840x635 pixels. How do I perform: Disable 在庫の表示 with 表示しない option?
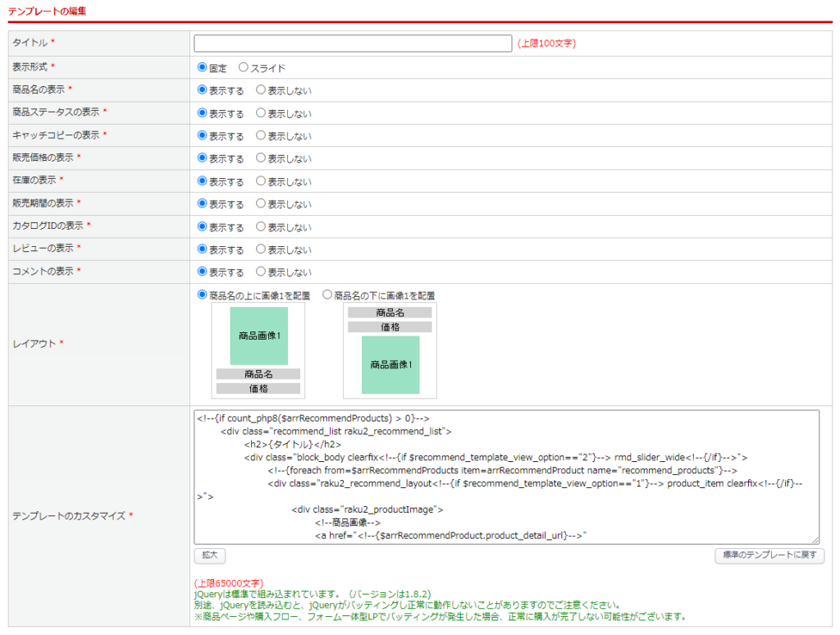click(261, 181)
